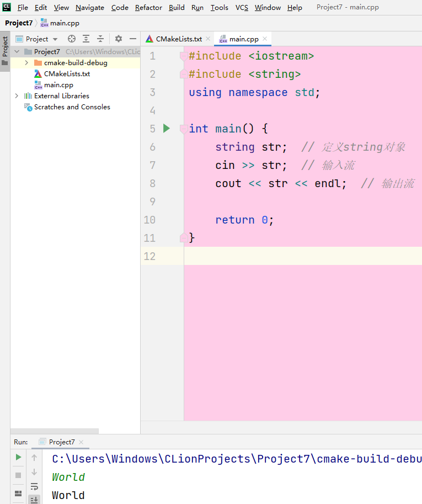Open the VCS menu
The image size is (422, 504).
[x=242, y=7]
